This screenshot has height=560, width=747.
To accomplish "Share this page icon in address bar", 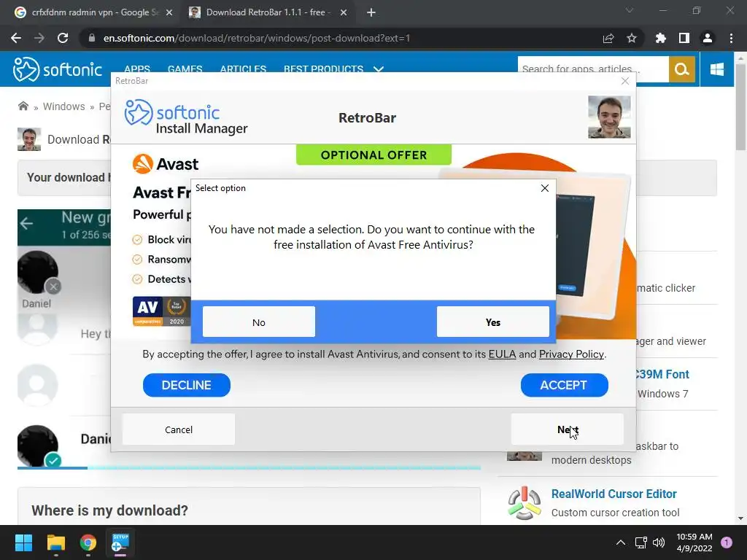I will pos(608,38).
